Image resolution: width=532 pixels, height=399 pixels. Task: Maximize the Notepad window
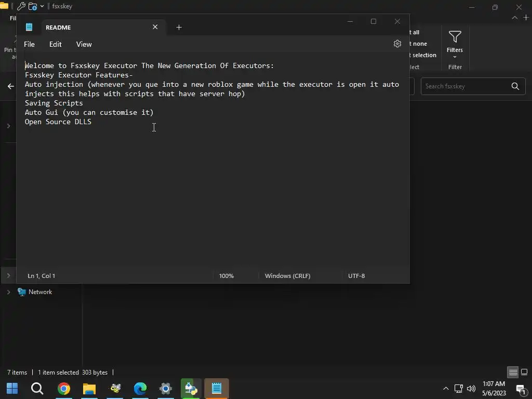click(x=374, y=21)
